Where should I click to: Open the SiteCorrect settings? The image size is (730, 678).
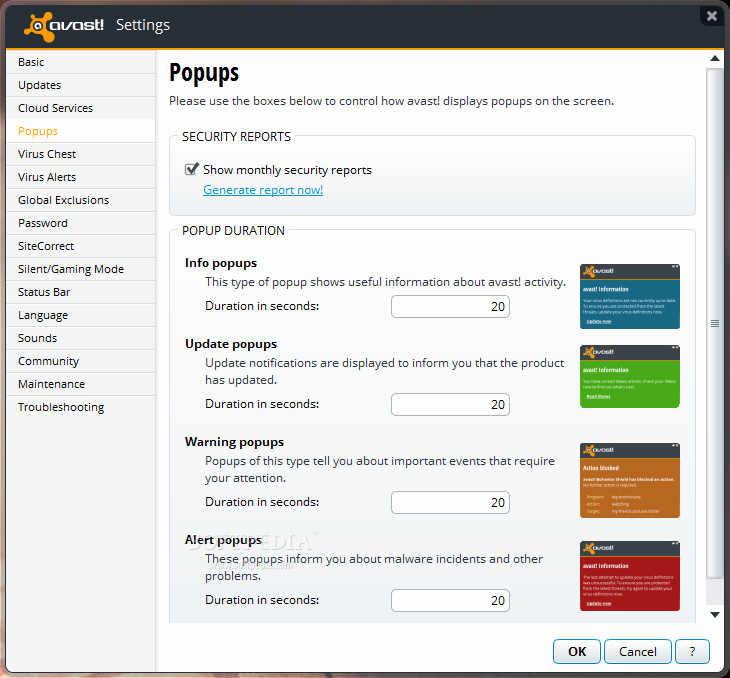[81, 246]
